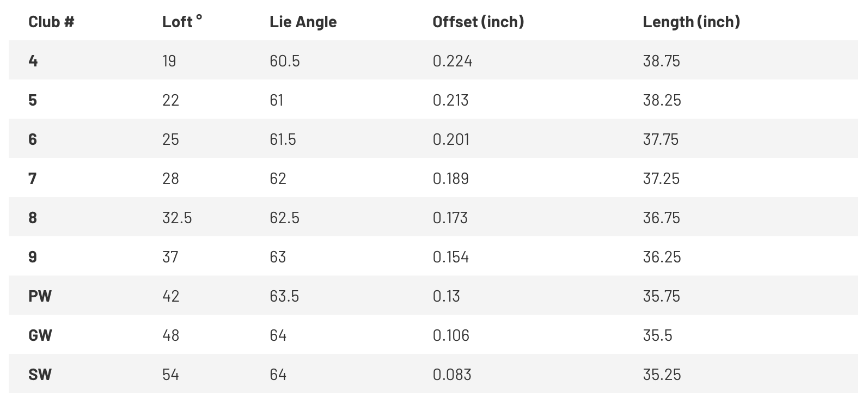
Task: Click the 0.224 offset value
Action: click(x=452, y=61)
